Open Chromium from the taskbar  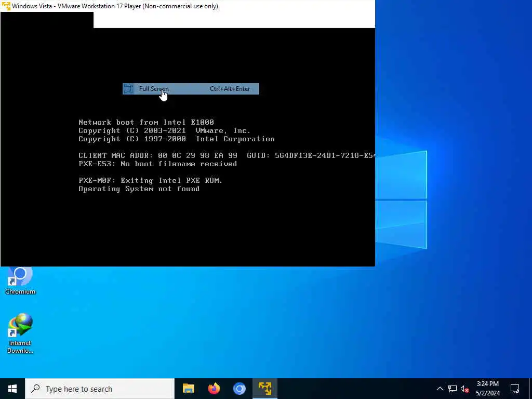click(239, 389)
